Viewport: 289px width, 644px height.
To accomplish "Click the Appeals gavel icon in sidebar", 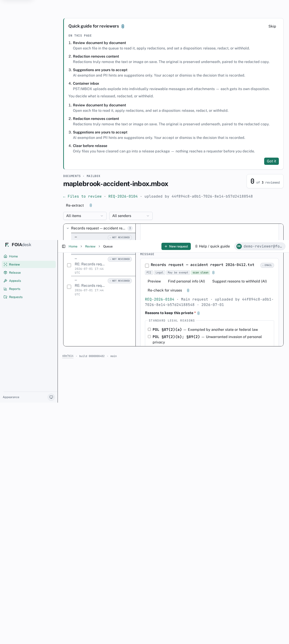I will [5, 280].
